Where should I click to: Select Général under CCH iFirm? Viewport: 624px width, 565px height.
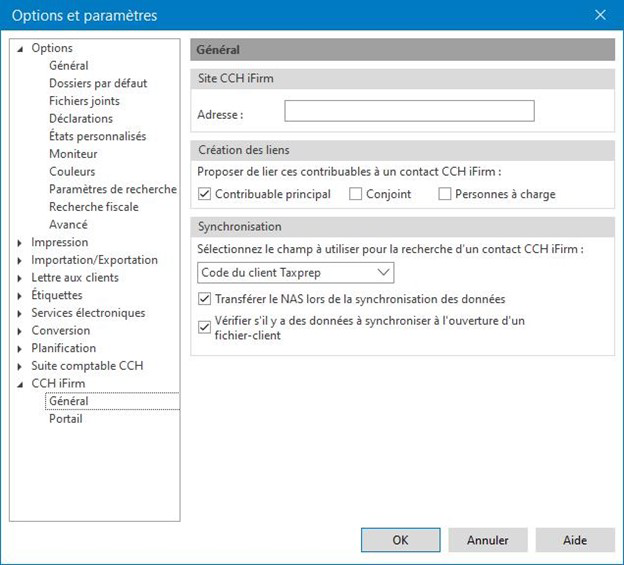tap(68, 401)
